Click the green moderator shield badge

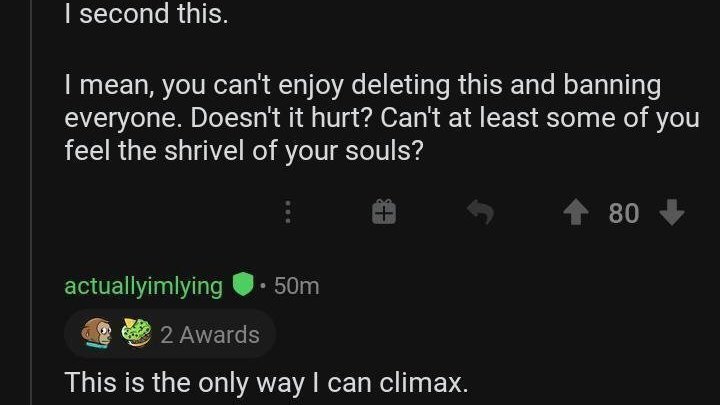(240, 286)
